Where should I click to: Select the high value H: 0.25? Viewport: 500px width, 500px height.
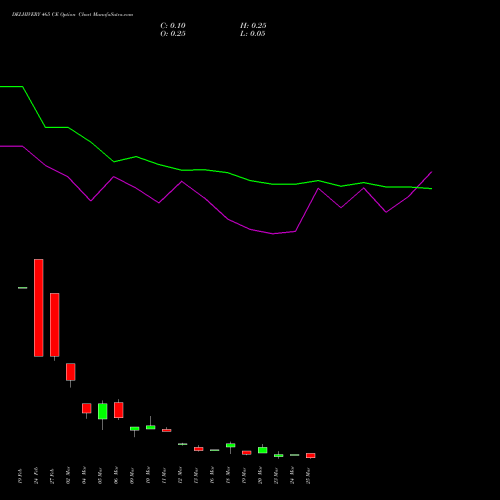click(253, 26)
